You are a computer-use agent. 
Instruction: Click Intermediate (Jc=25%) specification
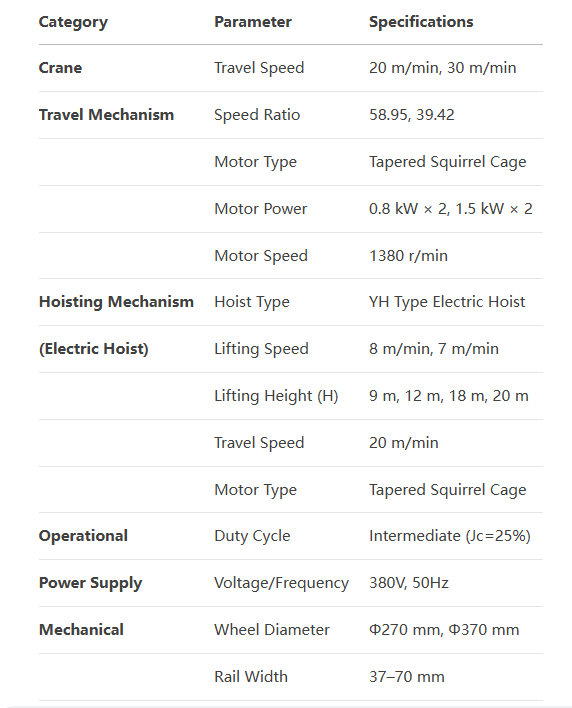tap(449, 536)
